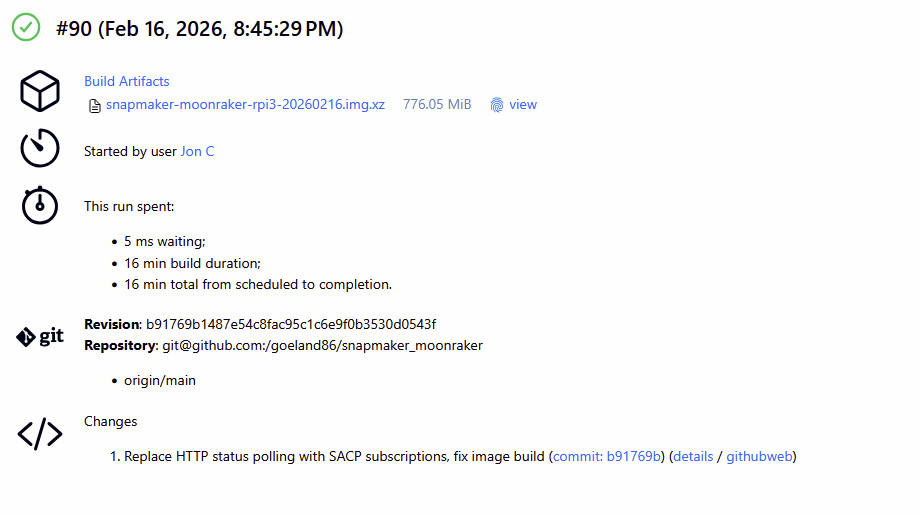Click the document icon beside the artifact file
The height and width of the screenshot is (517, 919).
pos(95,105)
